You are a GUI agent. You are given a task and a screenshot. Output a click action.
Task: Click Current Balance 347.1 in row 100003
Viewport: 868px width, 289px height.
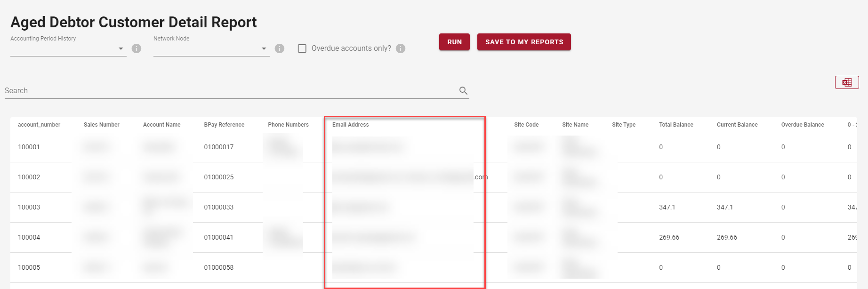point(725,207)
